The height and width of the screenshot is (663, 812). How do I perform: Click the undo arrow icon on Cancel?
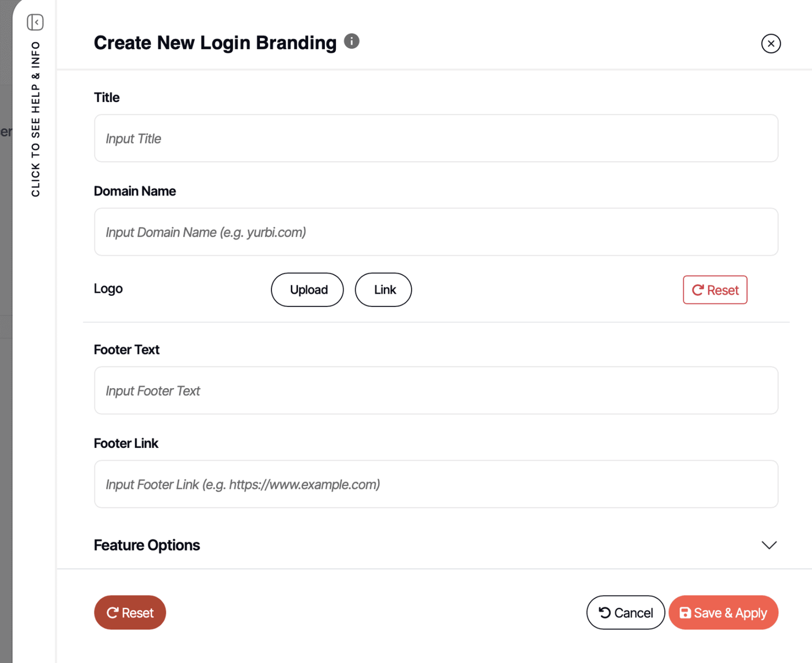tap(604, 613)
